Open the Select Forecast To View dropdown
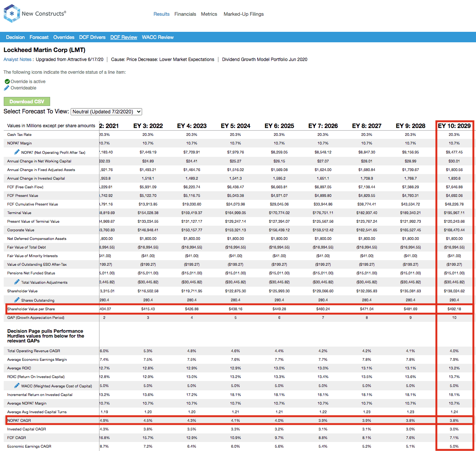Image resolution: width=476 pixels, height=451 pixels. pos(106,112)
